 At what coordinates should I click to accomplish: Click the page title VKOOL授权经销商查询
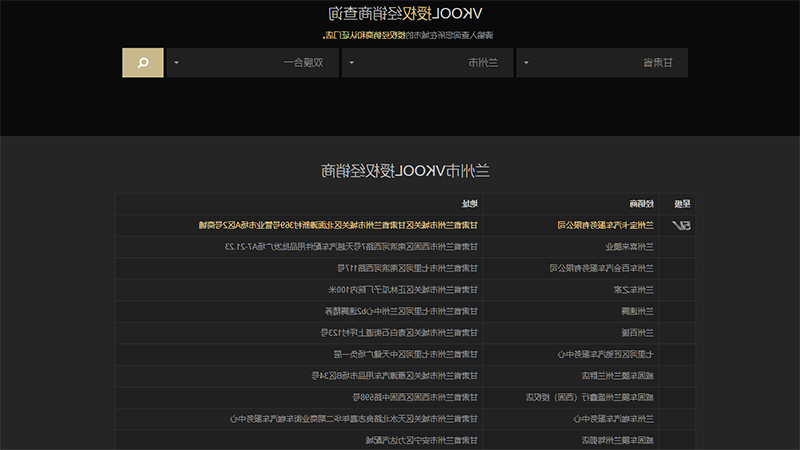click(405, 14)
